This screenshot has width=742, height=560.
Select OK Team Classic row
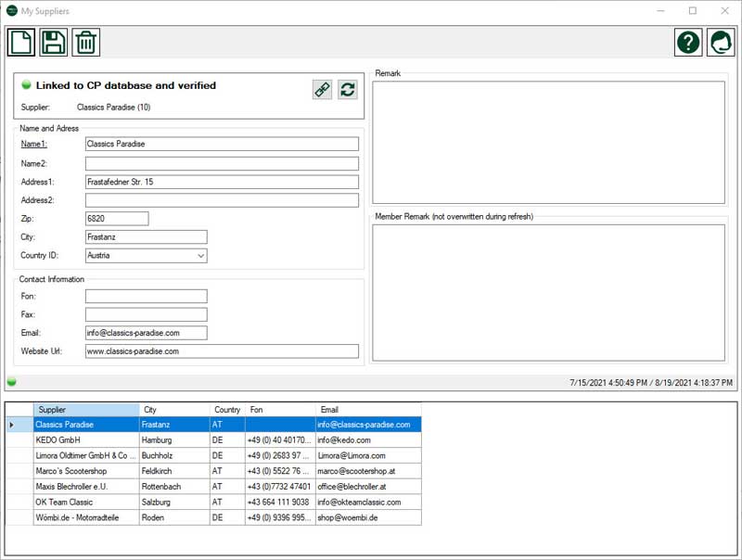click(x=213, y=503)
